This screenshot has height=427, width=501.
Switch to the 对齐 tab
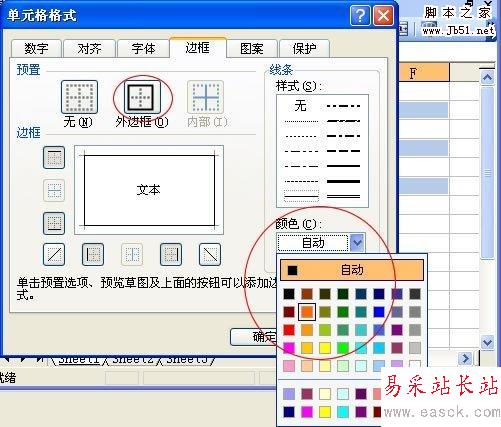point(89,49)
